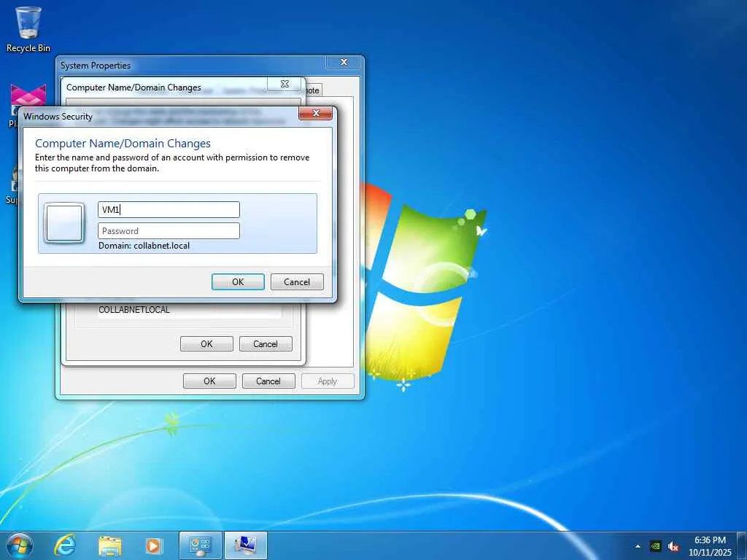This screenshot has width=747, height=560.
Task: Confirm credentials with Windows Security OK
Action: 238,282
